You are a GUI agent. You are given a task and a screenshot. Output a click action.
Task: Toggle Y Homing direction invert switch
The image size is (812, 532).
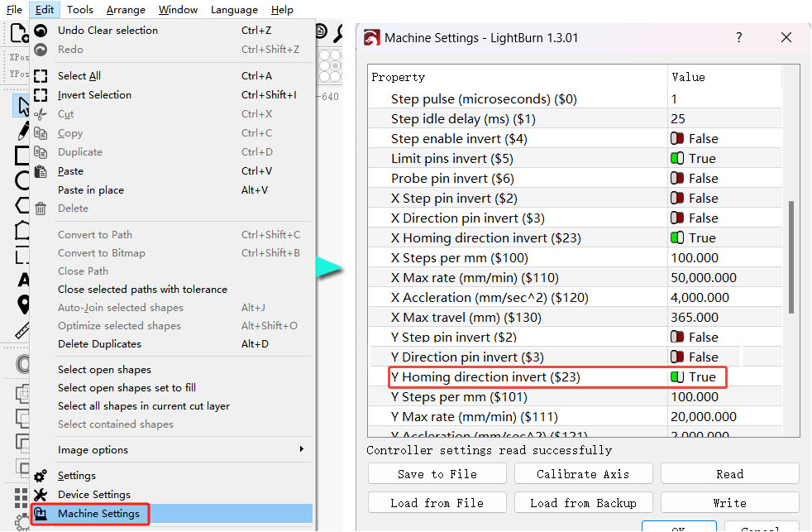click(677, 377)
